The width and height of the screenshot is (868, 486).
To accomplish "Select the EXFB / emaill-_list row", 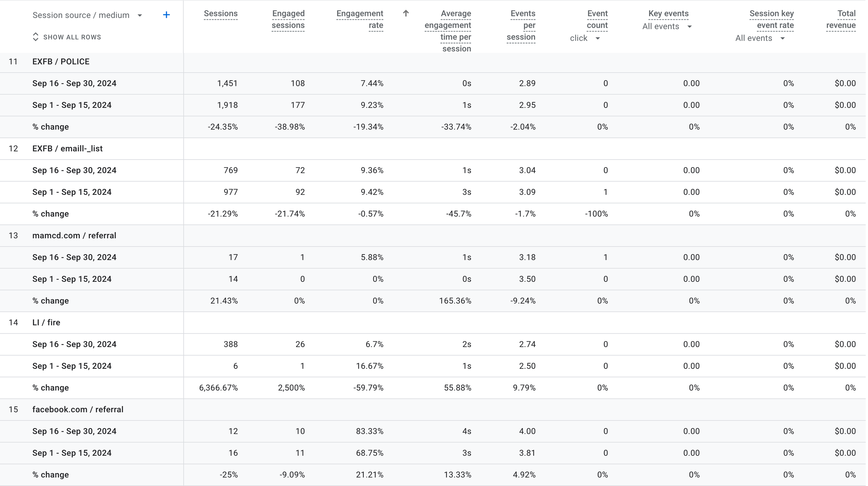I will pyautogui.click(x=67, y=148).
